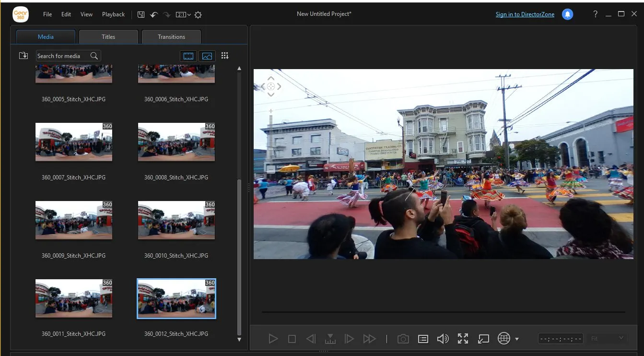This screenshot has height=356, width=644.
Task: Take a snapshot with the camera icon
Action: click(x=403, y=339)
